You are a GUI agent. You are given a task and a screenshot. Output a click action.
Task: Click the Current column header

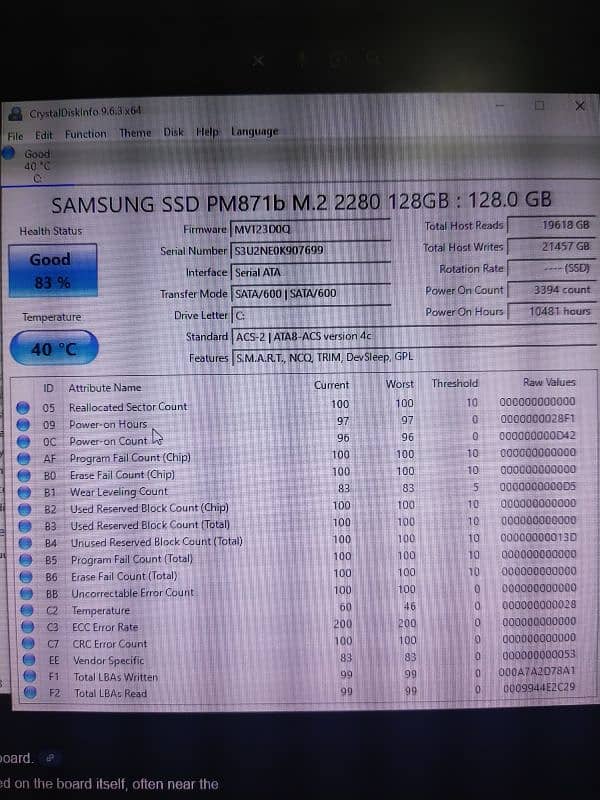click(332, 385)
